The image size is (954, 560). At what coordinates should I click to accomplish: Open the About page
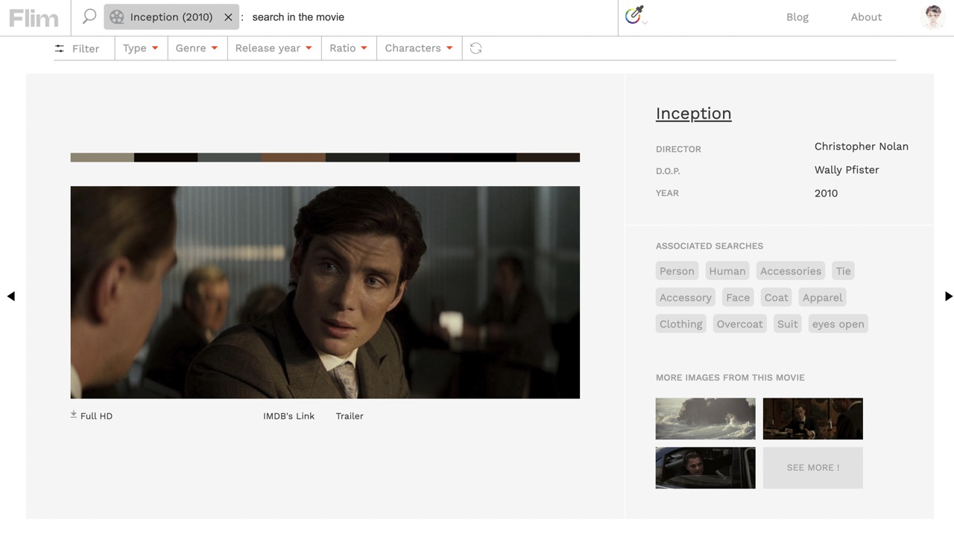pos(866,17)
